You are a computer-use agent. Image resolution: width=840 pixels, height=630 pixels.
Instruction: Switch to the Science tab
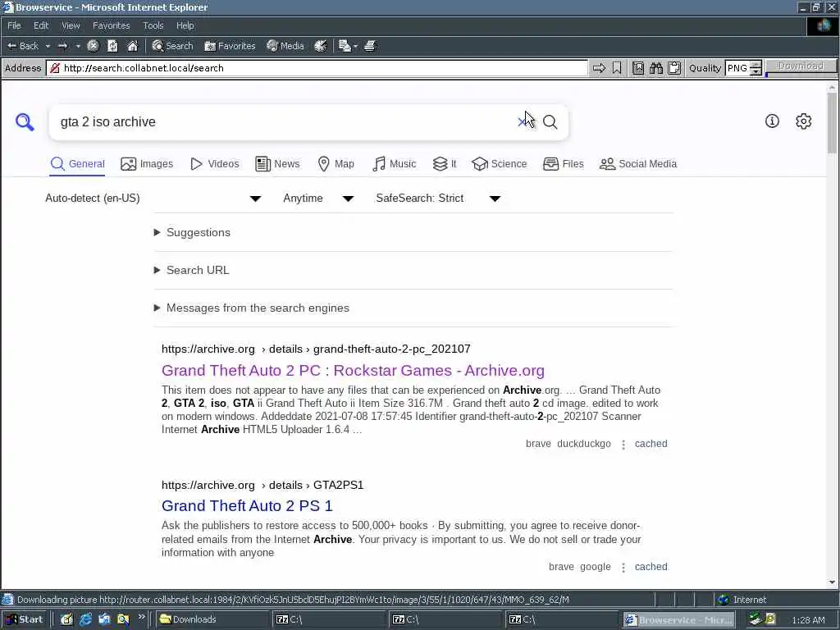coord(500,164)
